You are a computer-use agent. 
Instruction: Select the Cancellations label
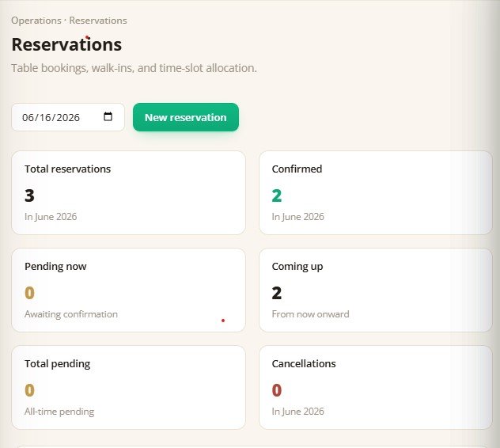tap(304, 364)
